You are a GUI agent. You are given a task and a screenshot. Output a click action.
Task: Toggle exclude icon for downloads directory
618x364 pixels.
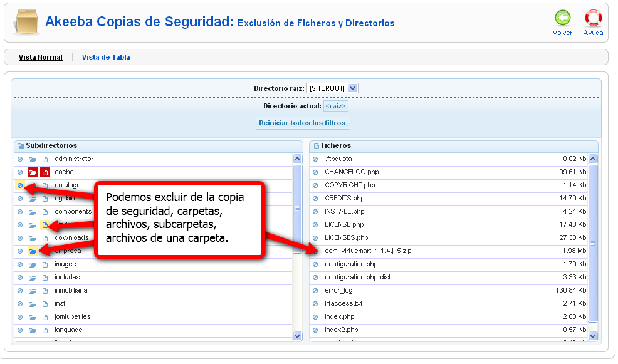(20, 238)
